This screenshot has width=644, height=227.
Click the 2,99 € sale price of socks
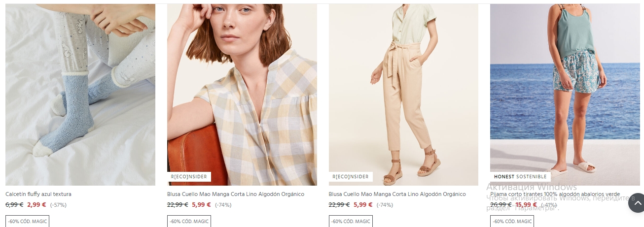(x=37, y=205)
